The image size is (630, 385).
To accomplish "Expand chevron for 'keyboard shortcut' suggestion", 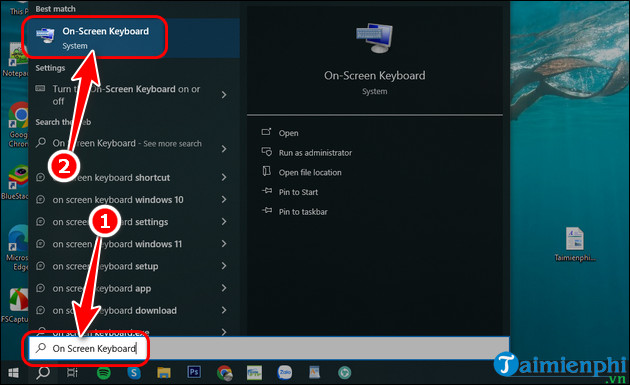I will [224, 177].
